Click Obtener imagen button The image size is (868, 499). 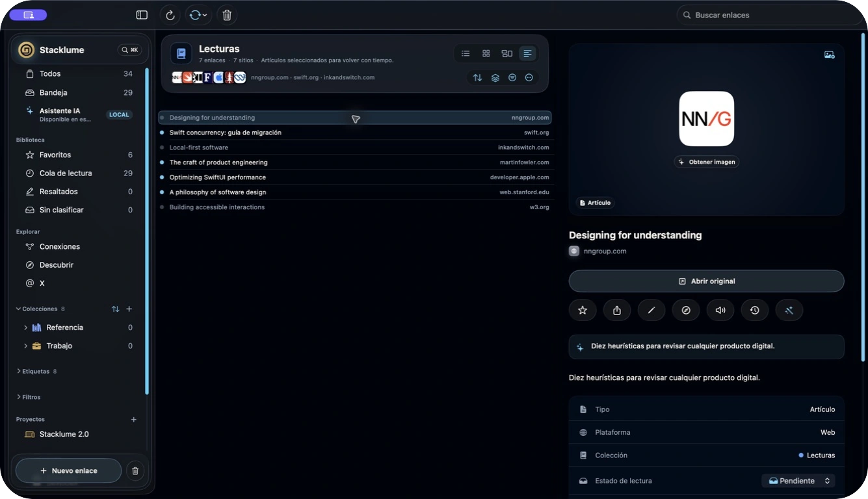click(x=707, y=162)
